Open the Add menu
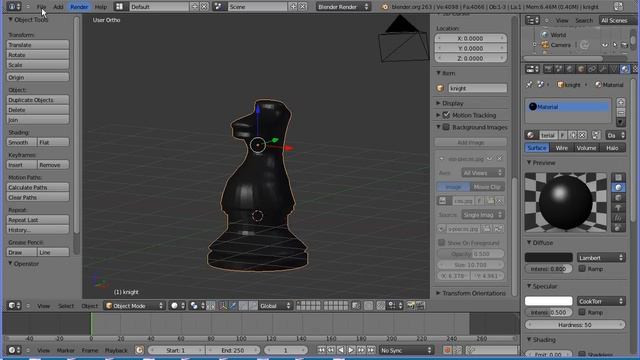640x360 pixels. (58, 7)
